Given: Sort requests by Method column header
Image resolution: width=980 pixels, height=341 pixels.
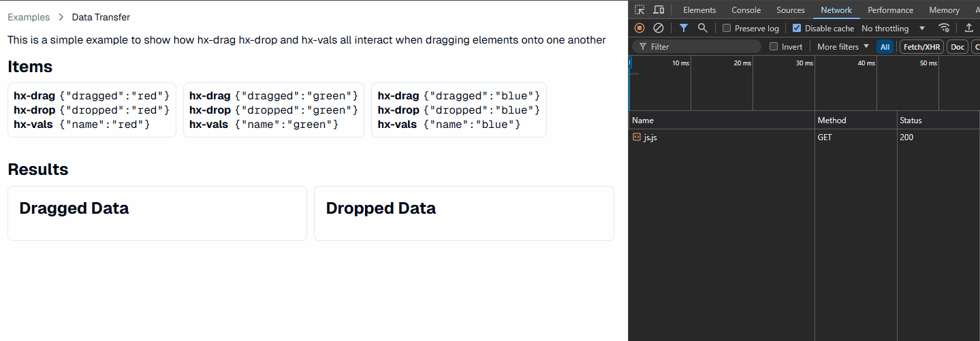Looking at the screenshot, I should 856,120.
